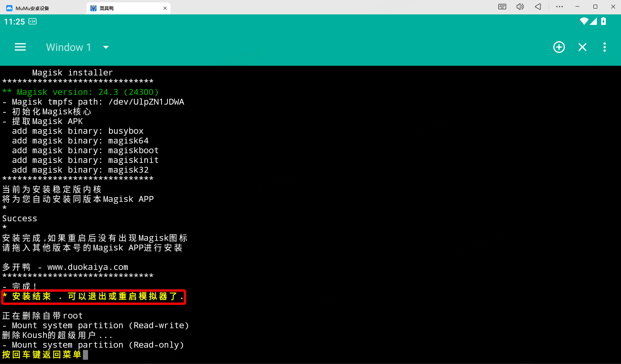Switch to the MuMu安卓设备 tab

[x=28, y=8]
